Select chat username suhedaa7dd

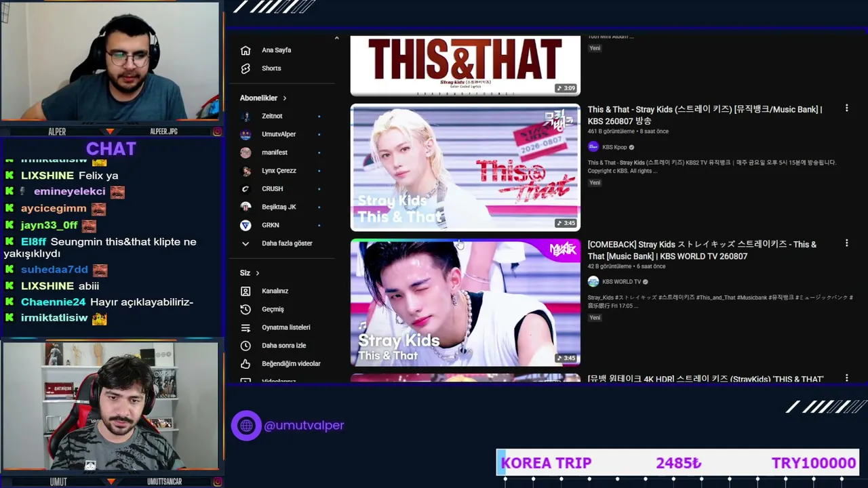(54, 270)
